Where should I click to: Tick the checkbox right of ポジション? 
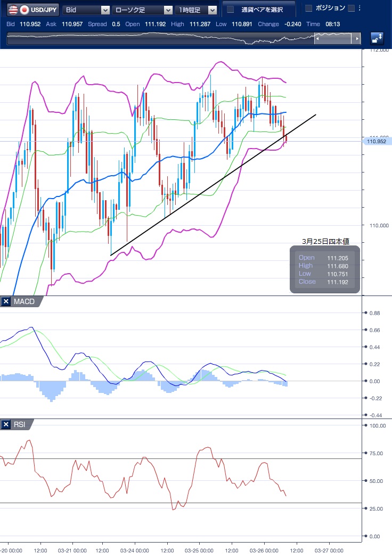[351, 8]
